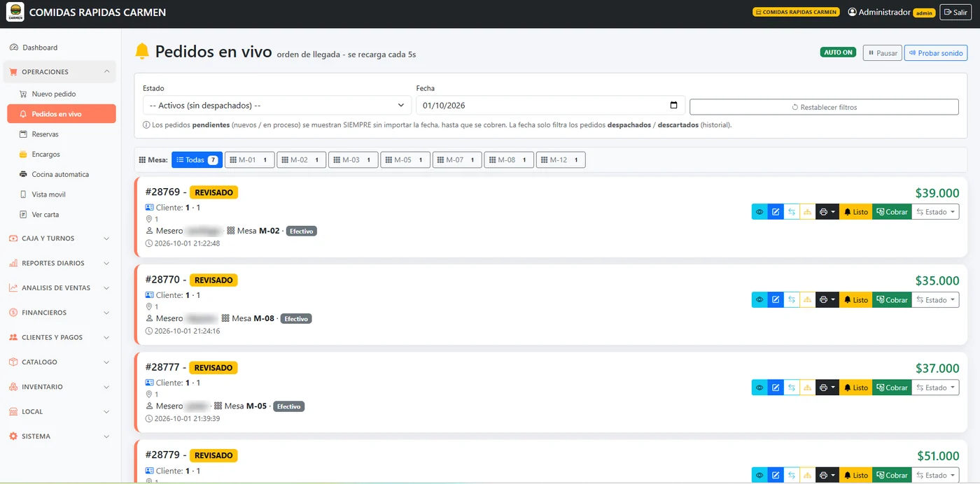The height and width of the screenshot is (484, 980).
Task: Open the Estado filter dropdown
Action: tap(277, 106)
